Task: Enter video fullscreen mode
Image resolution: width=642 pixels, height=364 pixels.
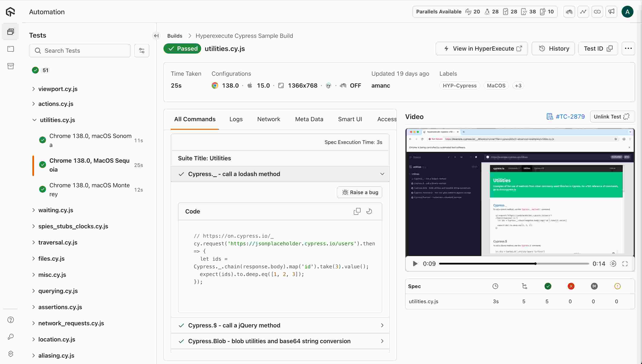Action: click(x=625, y=263)
